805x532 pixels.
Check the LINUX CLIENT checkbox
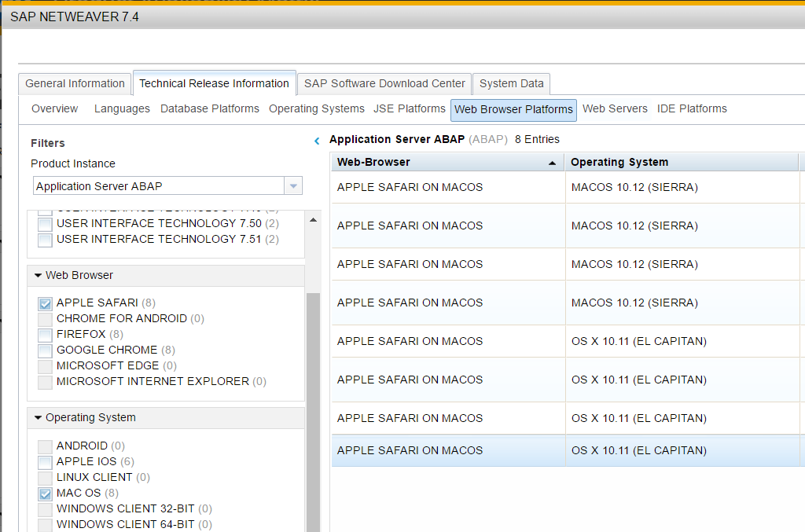[45, 478]
